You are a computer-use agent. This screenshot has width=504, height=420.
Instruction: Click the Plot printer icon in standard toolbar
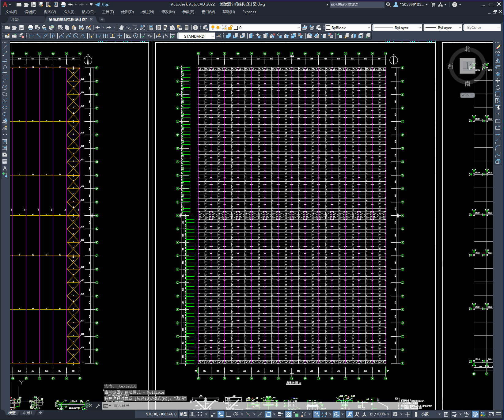click(30, 28)
